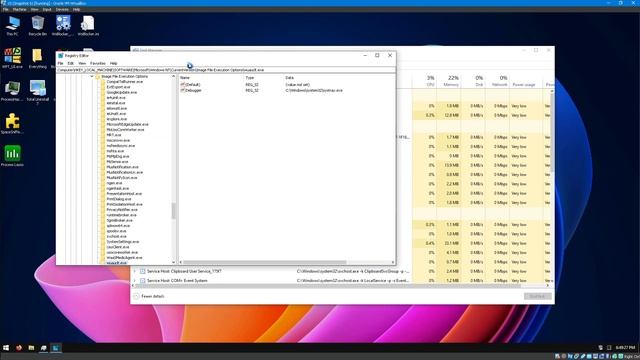The width and height of the screenshot is (640, 360).
Task: Select the GoogleUpdate.exe key
Action: (122, 92)
